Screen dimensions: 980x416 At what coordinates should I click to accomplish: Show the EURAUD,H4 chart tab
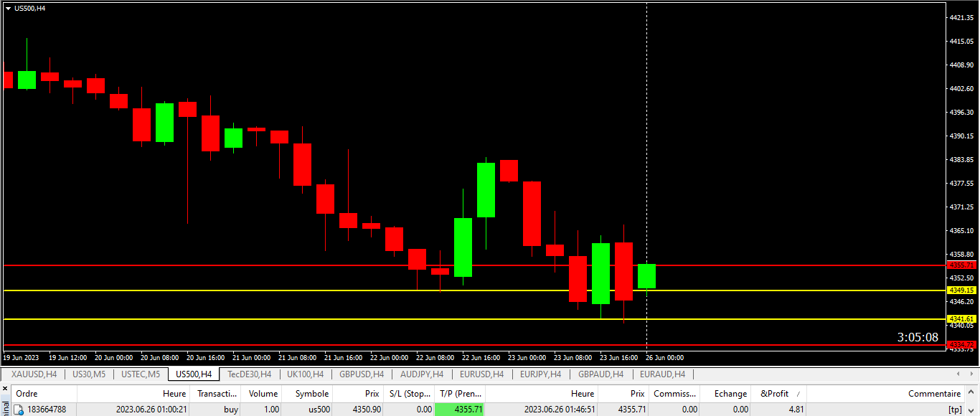coord(662,374)
